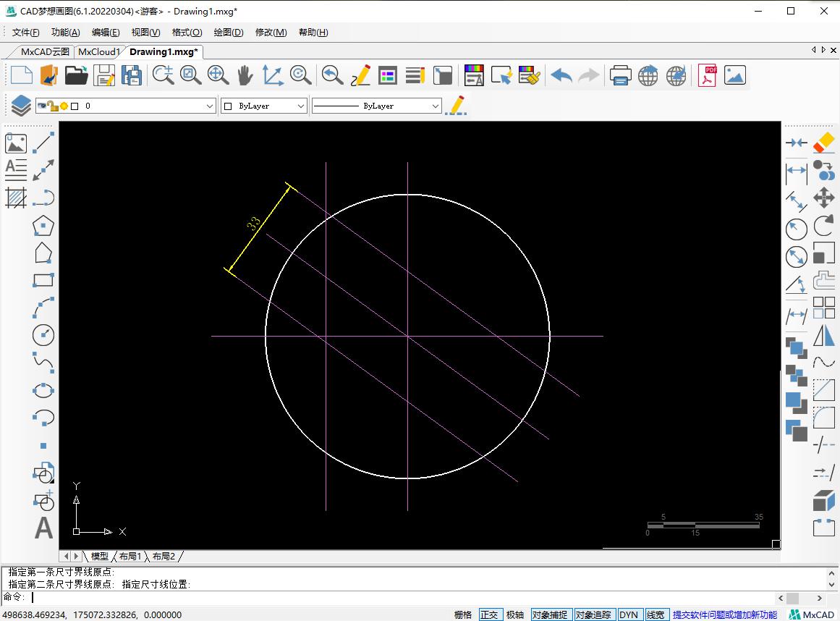
Task: Click the 提交软件问题或增加新功能 link
Action: (724, 614)
